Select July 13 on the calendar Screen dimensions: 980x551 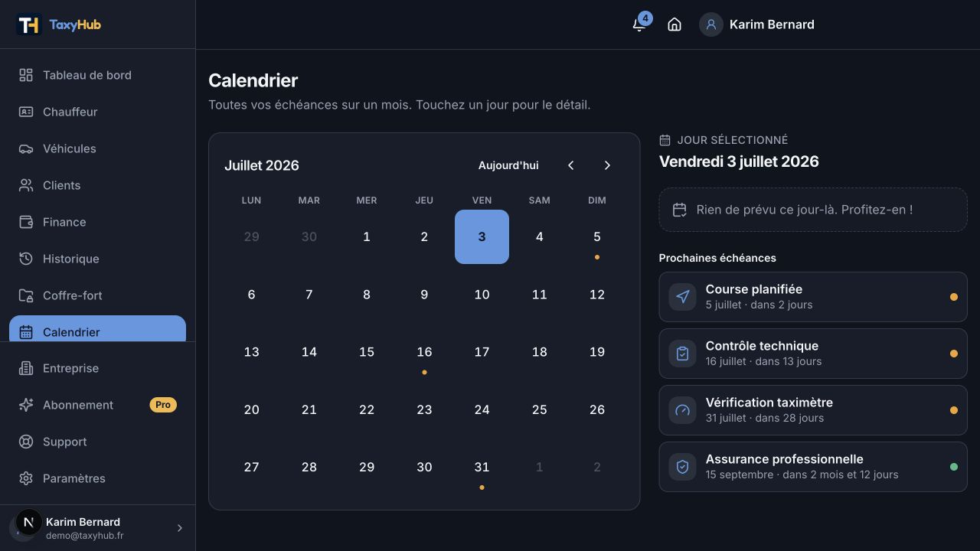(x=251, y=352)
